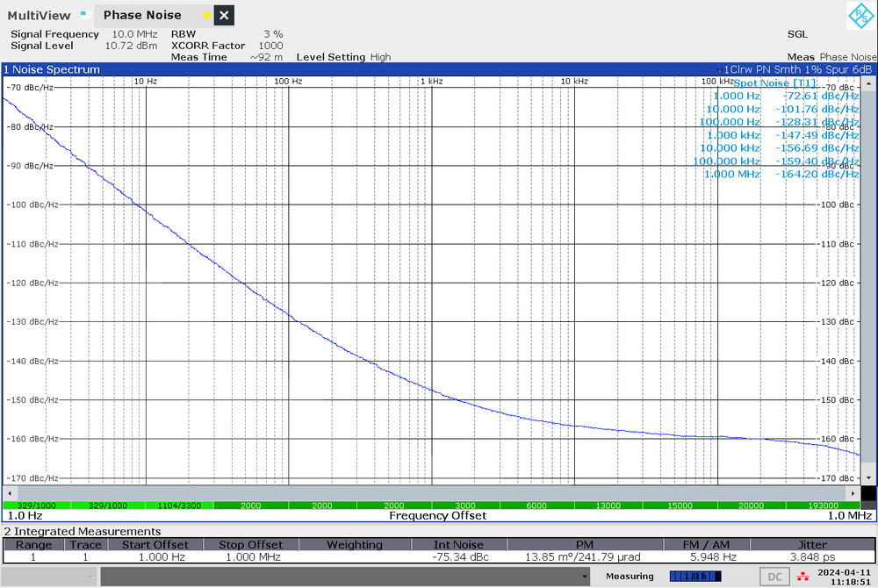Screen dimensions: 878x588
Task: Click the MultiView tab indicator icon
Action: click(85, 15)
